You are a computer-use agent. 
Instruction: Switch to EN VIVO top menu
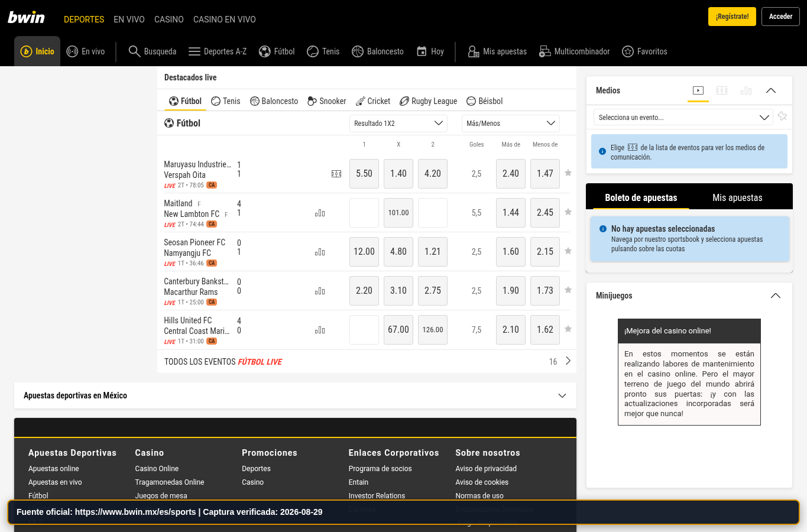click(x=129, y=20)
